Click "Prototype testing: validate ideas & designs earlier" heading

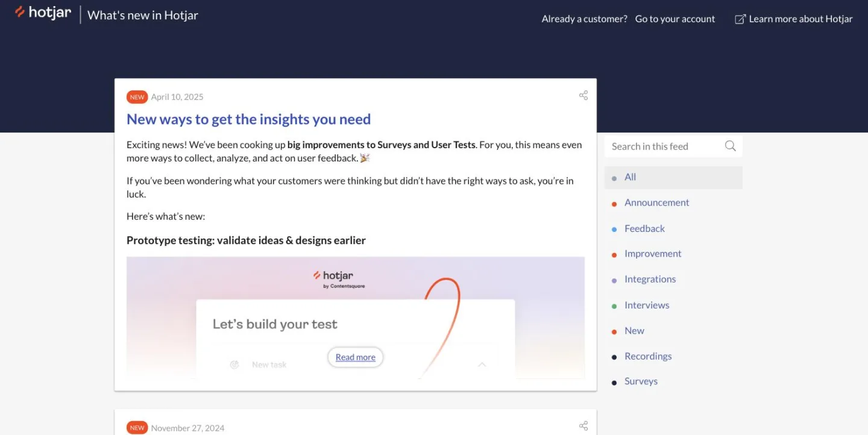click(x=246, y=240)
